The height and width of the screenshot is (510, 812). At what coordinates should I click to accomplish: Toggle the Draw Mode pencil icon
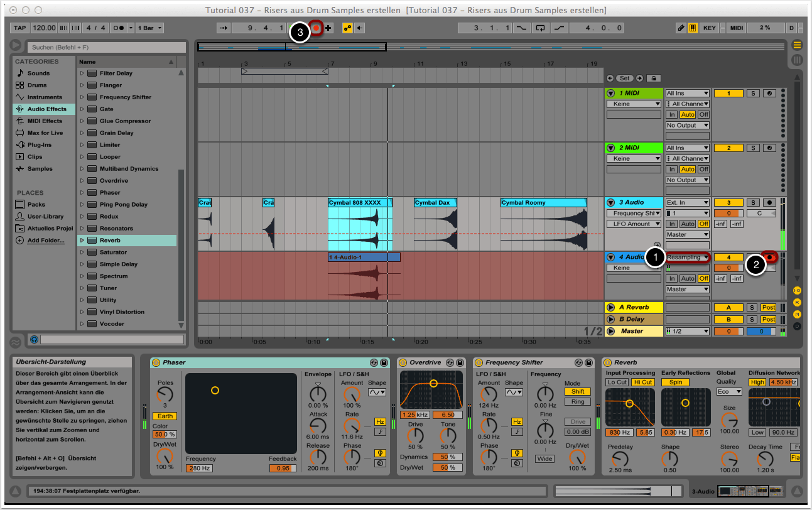coord(681,28)
